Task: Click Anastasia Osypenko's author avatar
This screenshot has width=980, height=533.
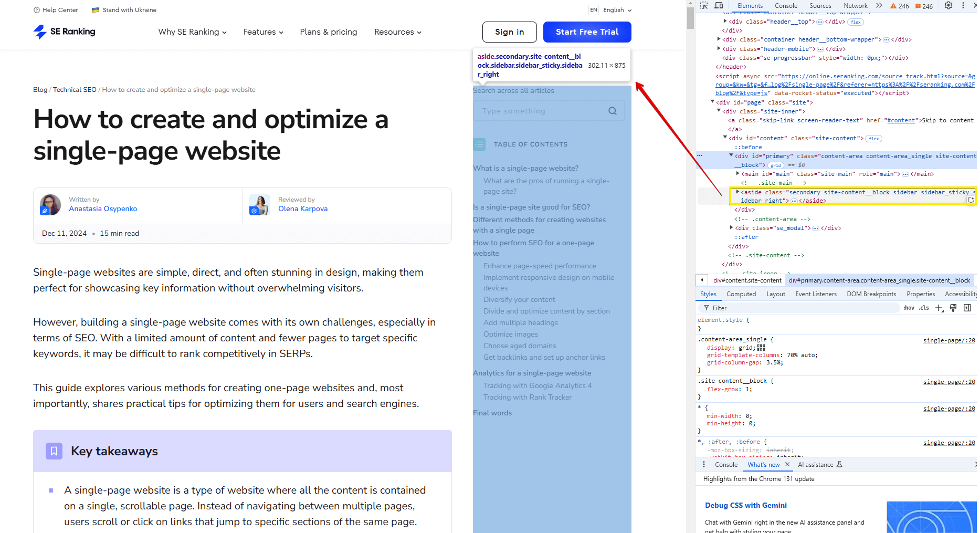Action: pos(50,204)
